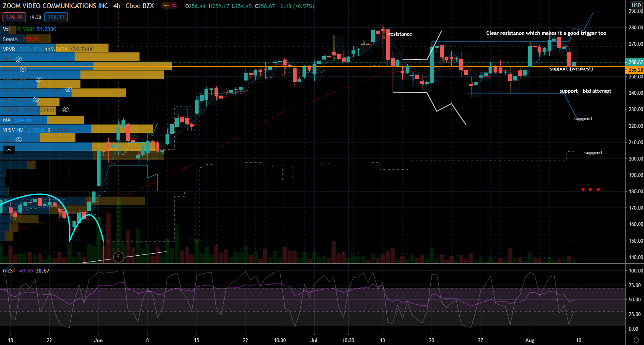Select the VPVR indicator legend label
Viewport: 644px width, 345px height.
pos(9,49)
